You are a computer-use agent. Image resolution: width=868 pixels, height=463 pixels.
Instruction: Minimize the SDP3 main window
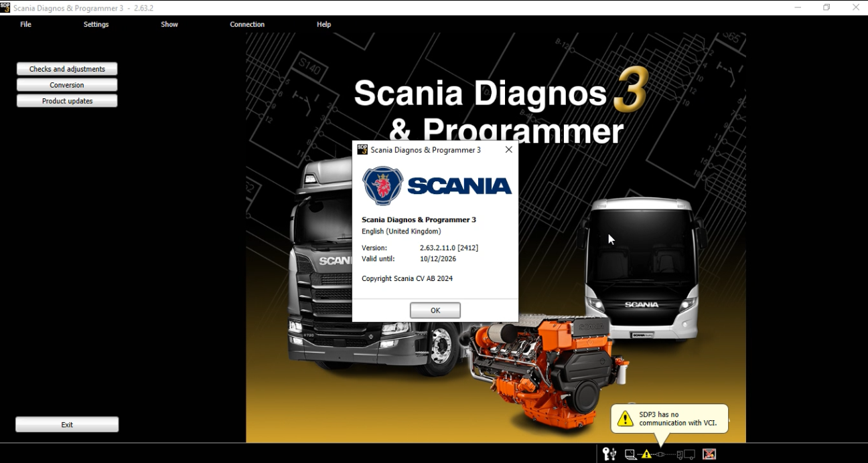tap(798, 7)
